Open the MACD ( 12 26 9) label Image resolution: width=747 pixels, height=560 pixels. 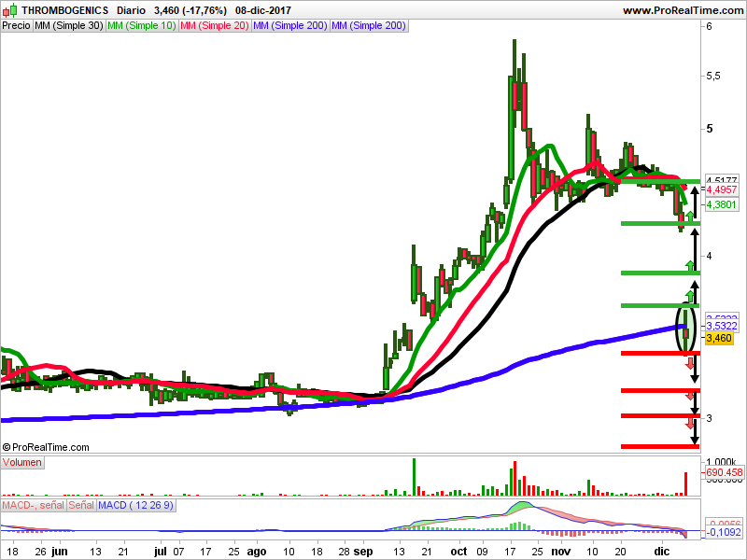(x=135, y=505)
